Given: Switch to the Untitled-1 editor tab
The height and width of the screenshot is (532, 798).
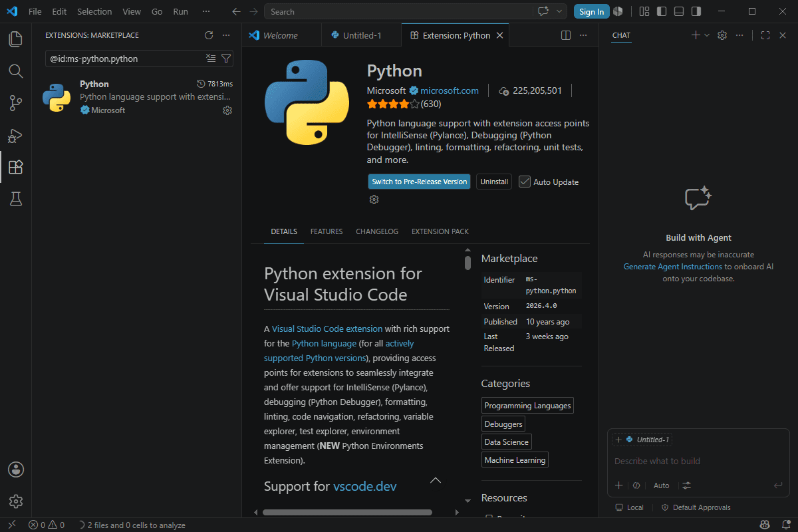Looking at the screenshot, I should pyautogui.click(x=362, y=35).
